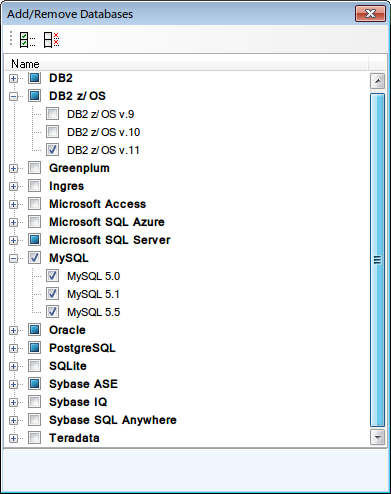Click the Check All toolbar icon
This screenshot has width=391, height=494.
click(27, 40)
